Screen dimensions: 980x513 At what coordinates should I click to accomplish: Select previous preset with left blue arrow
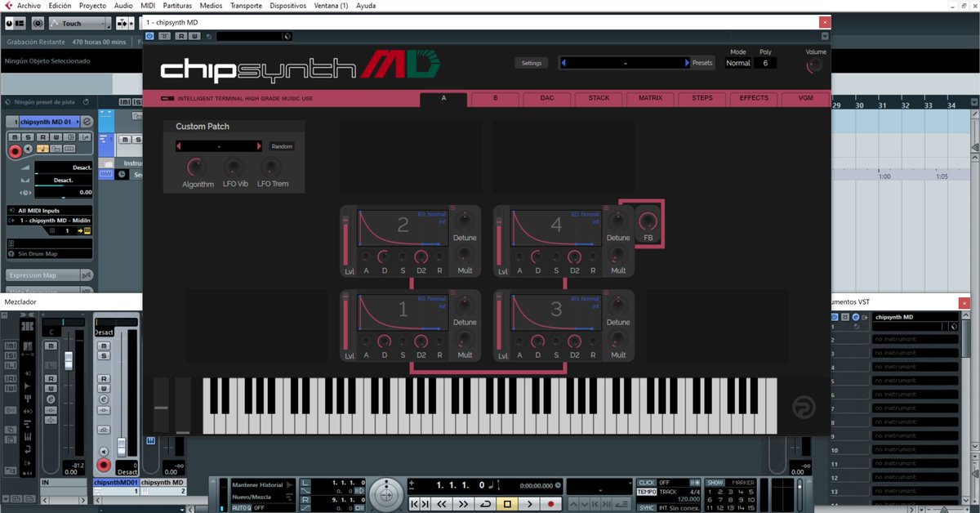click(x=563, y=63)
